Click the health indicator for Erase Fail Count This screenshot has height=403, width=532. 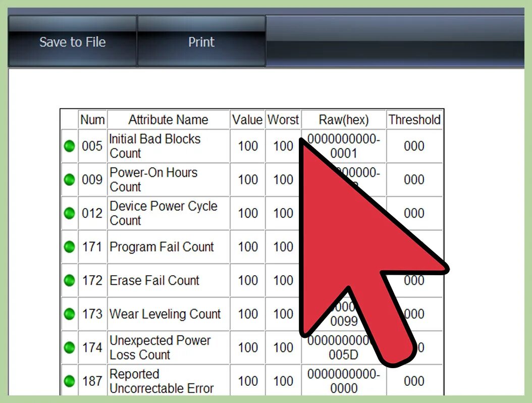point(69,281)
